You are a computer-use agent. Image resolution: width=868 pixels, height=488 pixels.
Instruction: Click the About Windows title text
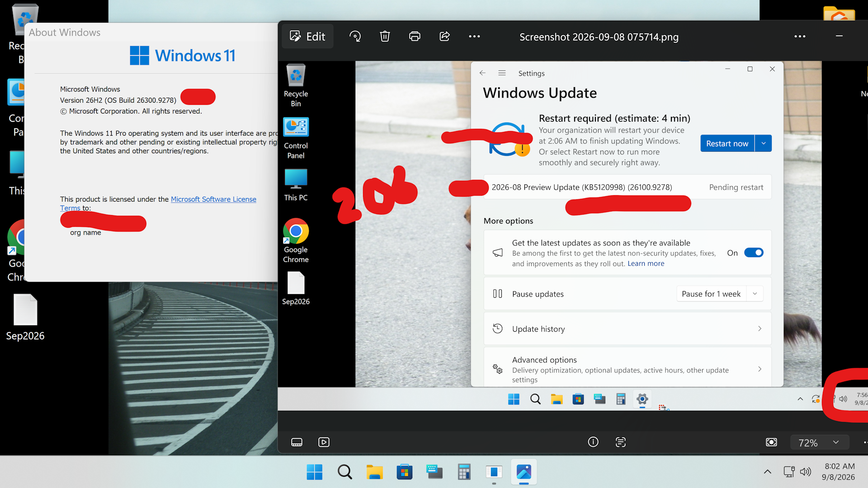(x=65, y=33)
